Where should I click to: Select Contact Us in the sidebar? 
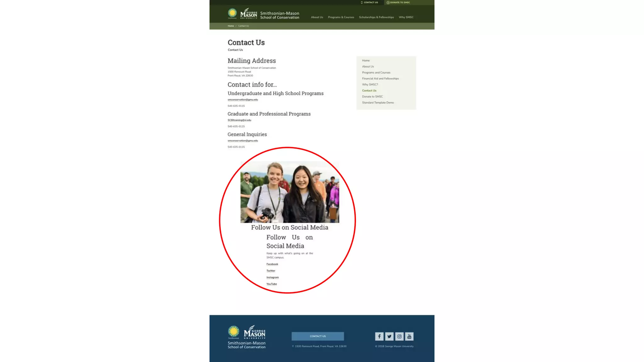coord(369,90)
